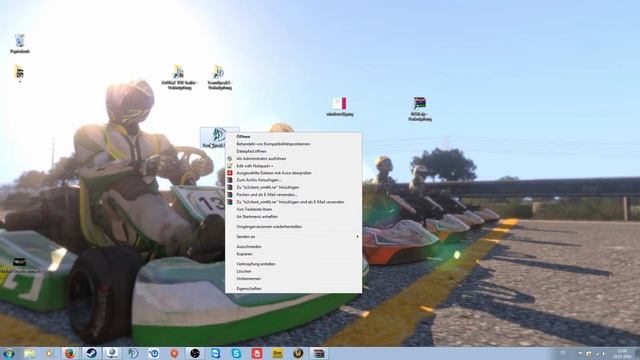Viewport: 640px width, 360px height.
Task: Open Skype from the taskbar
Action: [x=236, y=353]
